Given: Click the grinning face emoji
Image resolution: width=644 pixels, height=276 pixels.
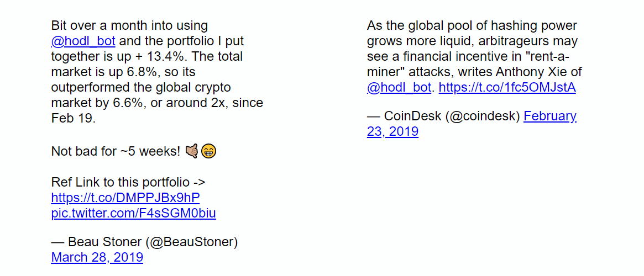Looking at the screenshot, I should (x=208, y=151).
